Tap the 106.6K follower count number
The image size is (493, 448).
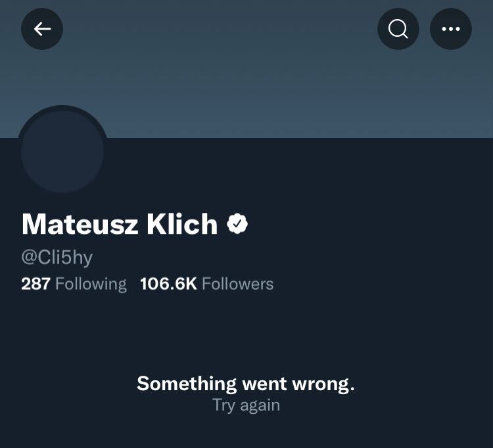(168, 284)
